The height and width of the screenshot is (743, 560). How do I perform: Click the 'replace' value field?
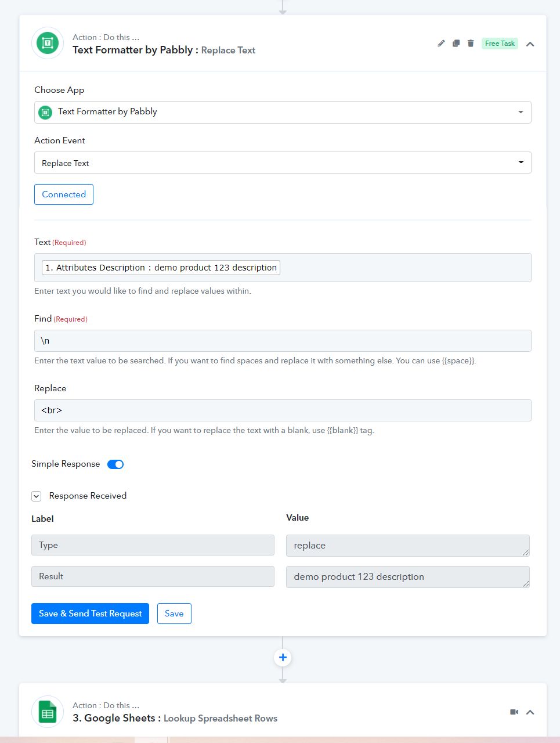pos(408,546)
